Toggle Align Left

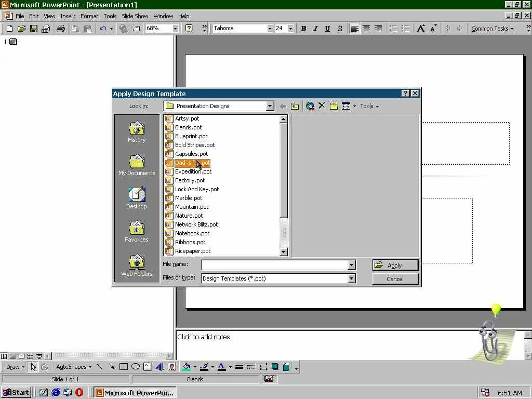pyautogui.click(x=354, y=29)
